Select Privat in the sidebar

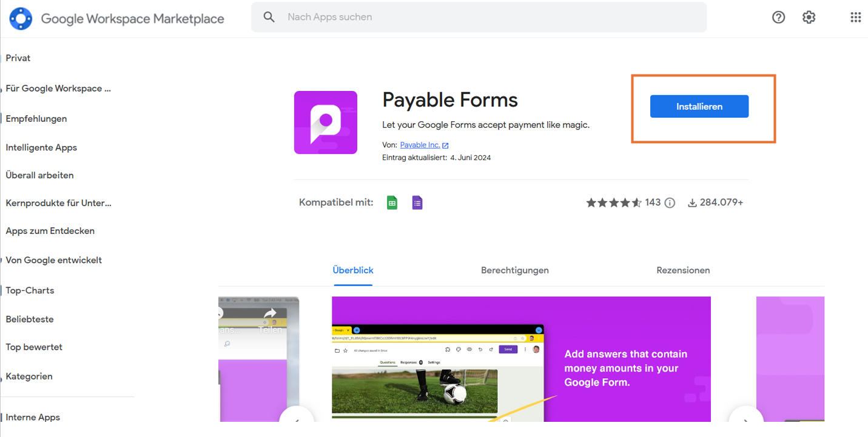[x=18, y=58]
